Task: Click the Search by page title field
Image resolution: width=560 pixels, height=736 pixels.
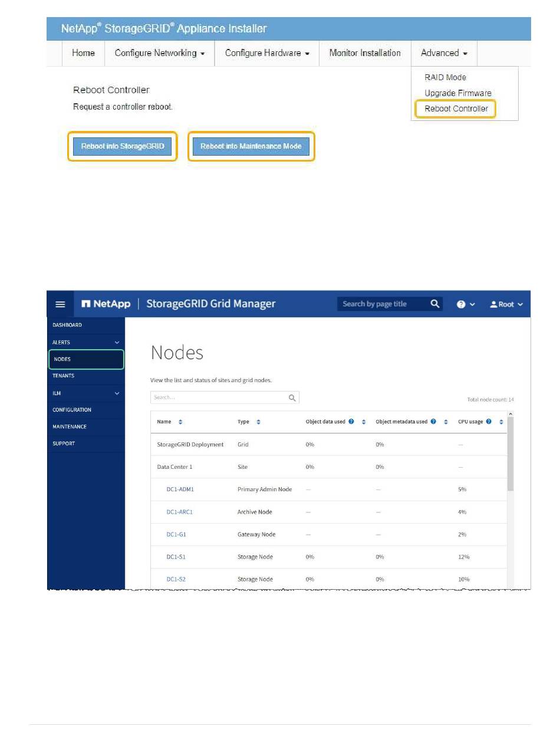Action: (x=390, y=304)
